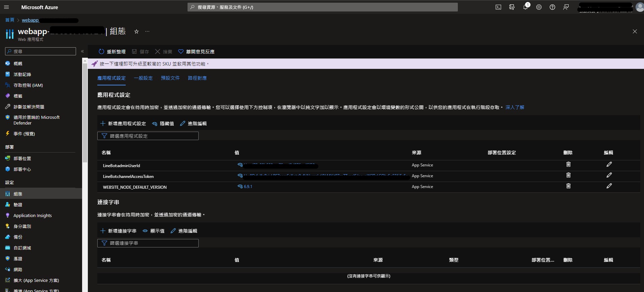The width and height of the screenshot is (644, 292).
Task: Delete the LineBot:channelAccessToken setting
Action: click(568, 175)
